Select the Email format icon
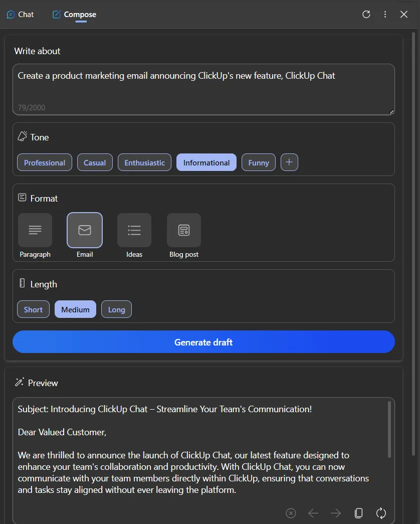420x524 pixels. point(85,230)
